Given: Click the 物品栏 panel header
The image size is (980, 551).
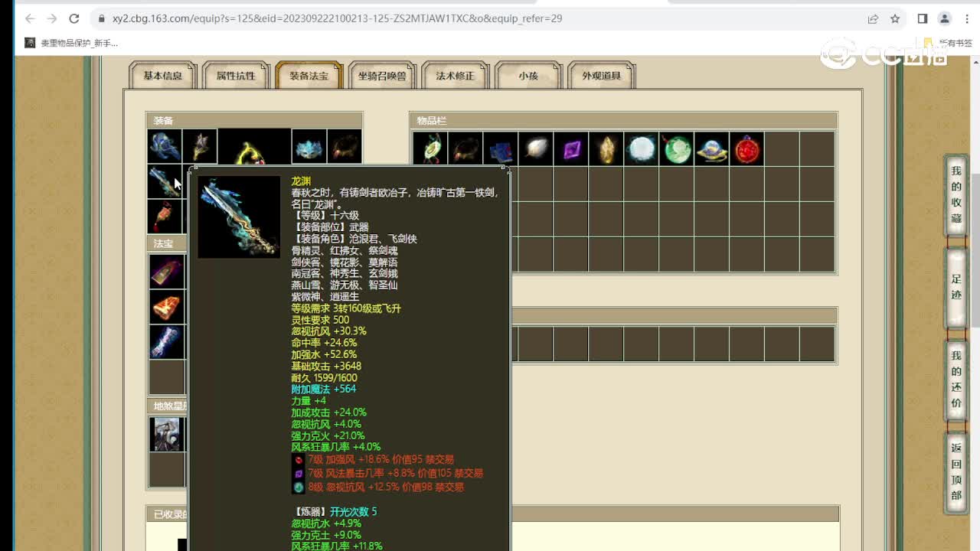Looking at the screenshot, I should tap(623, 120).
